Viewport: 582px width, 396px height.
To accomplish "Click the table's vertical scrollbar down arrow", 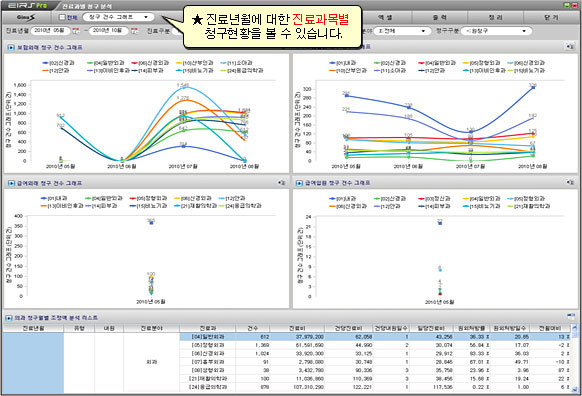I will coord(575,389).
